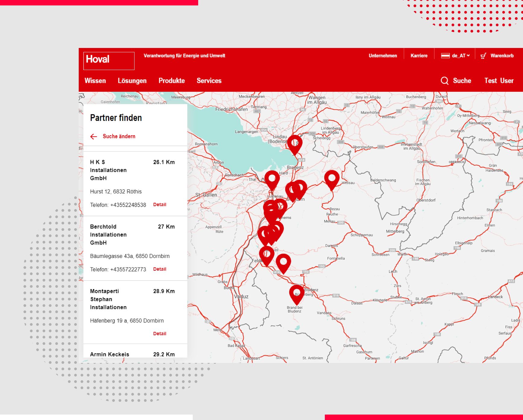This screenshot has height=420, width=523.
Task: Open Detail for Montaperti Stephan Installationen
Action: click(160, 334)
